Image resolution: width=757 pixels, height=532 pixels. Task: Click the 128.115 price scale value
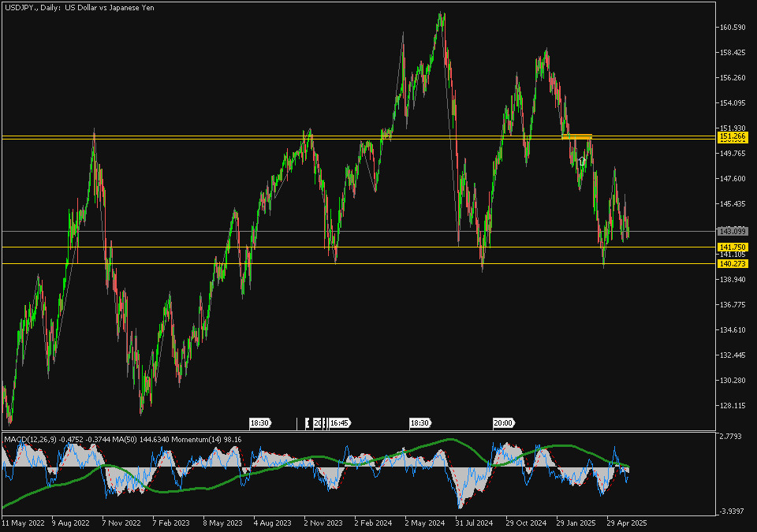(x=733, y=406)
